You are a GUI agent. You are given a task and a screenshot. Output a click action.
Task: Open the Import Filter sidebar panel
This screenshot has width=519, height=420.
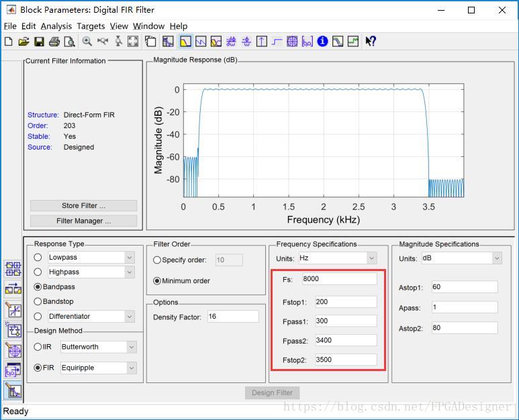point(13,371)
